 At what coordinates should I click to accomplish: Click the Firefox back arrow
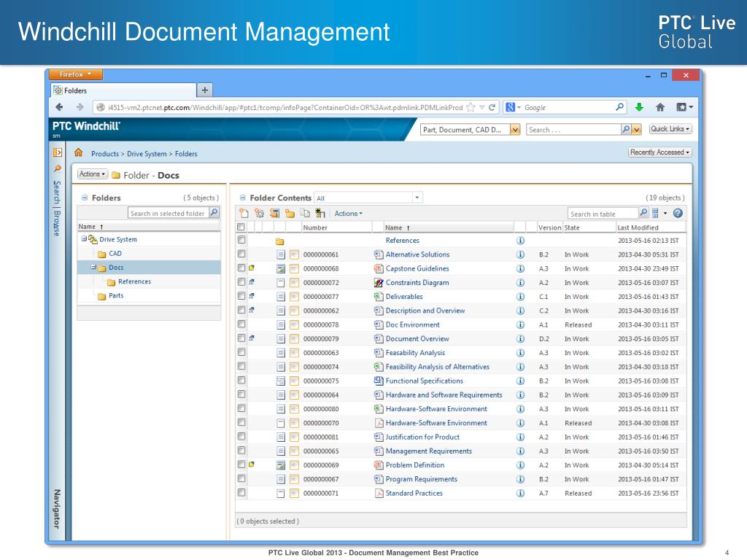60,107
